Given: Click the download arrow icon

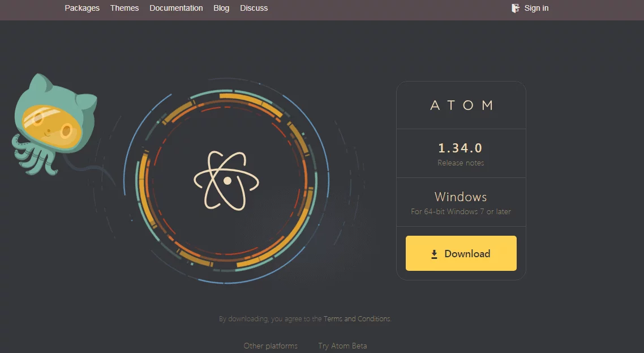Looking at the screenshot, I should (x=434, y=254).
